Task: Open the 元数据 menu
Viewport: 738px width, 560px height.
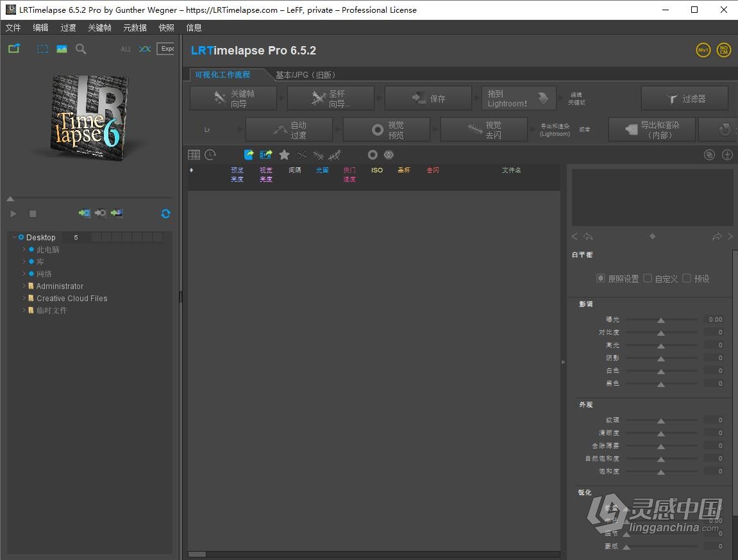Action: pos(135,28)
